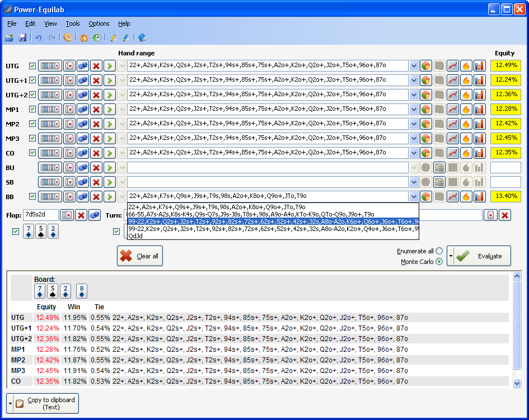Click the undo arrow in toolbar
Viewport: 529px width, 420px height.
pos(38,37)
